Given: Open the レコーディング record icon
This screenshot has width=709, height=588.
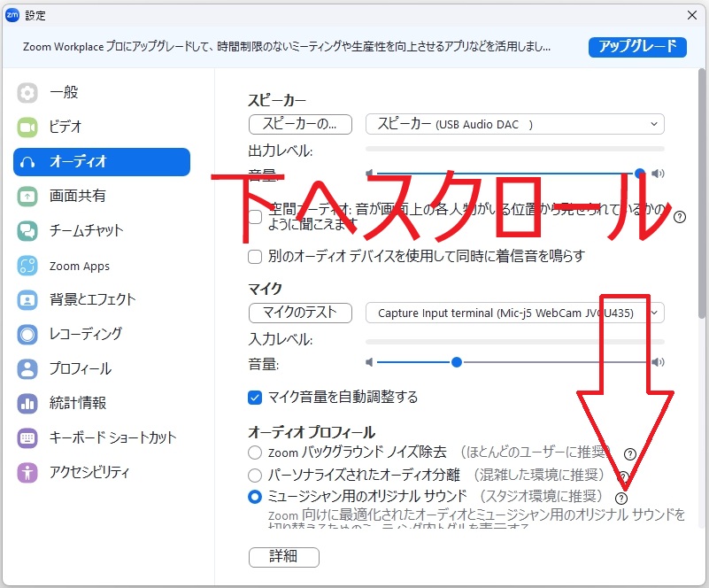Looking at the screenshot, I should tap(27, 334).
